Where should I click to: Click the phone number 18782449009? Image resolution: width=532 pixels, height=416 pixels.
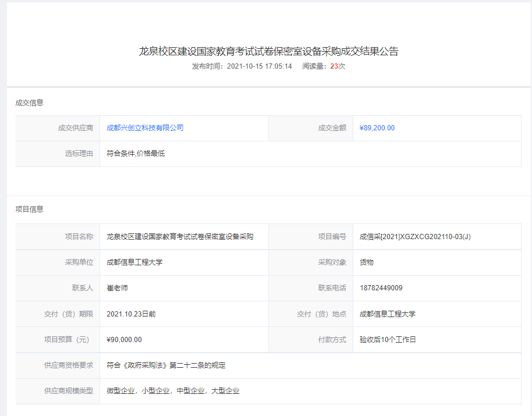[381, 288]
